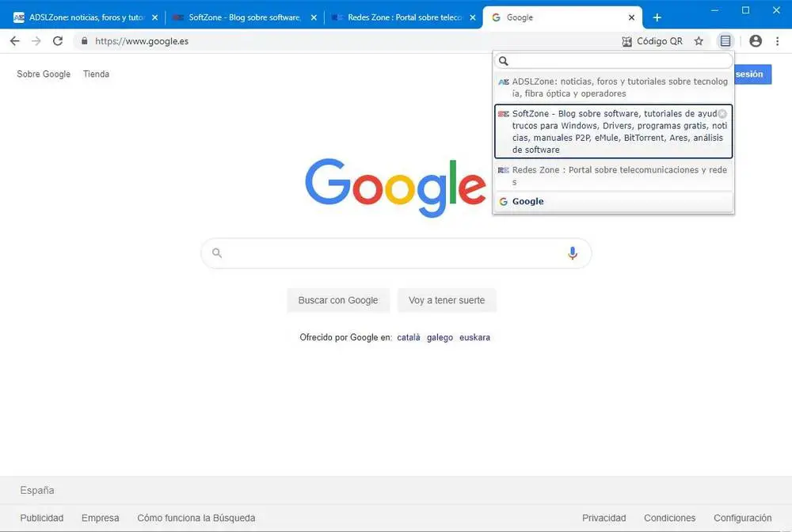Open the Publicidad footer link

point(42,518)
